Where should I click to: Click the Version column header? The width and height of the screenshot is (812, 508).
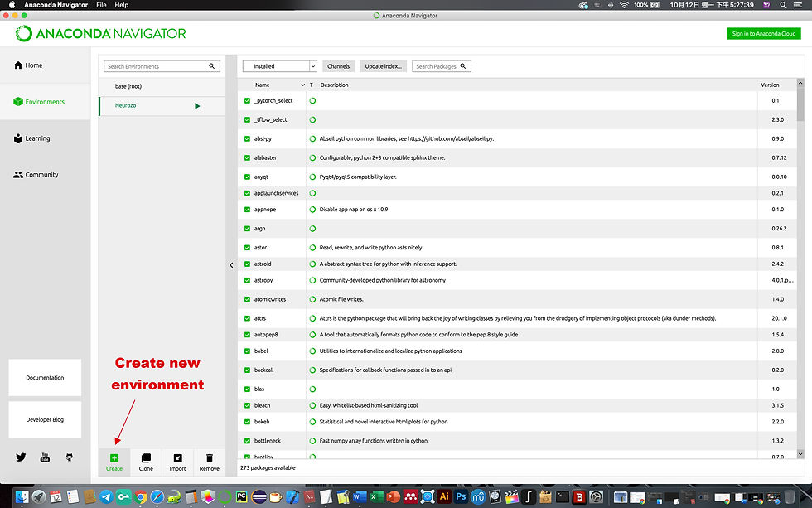770,85
